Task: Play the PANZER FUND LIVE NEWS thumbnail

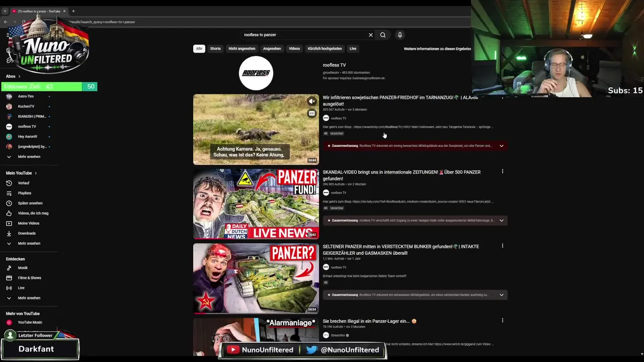Action: coord(256,204)
